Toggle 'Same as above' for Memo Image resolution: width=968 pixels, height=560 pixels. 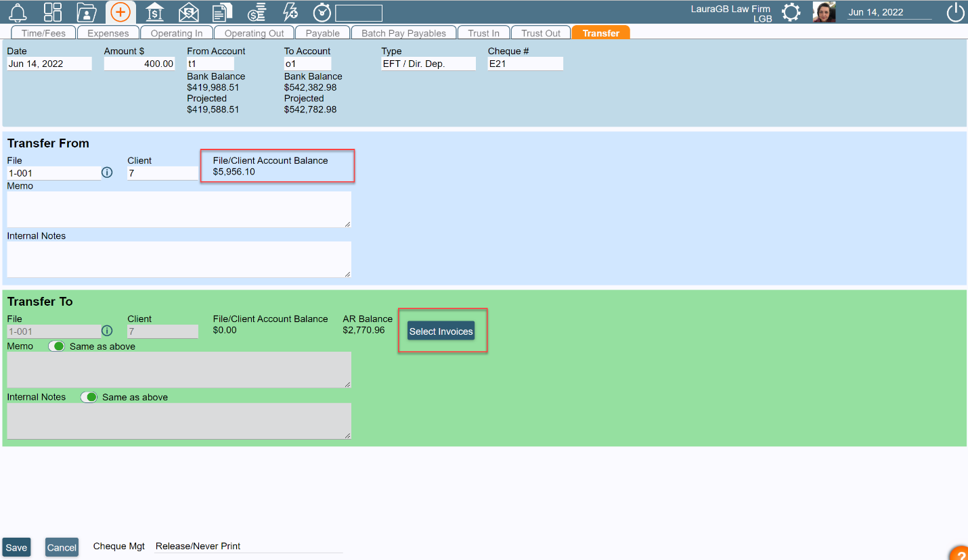56,346
